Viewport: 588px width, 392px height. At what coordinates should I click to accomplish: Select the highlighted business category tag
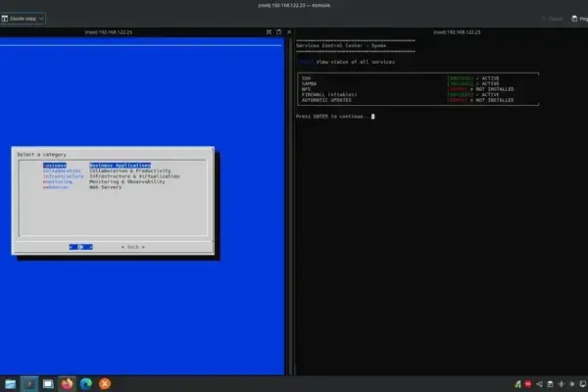click(55, 166)
